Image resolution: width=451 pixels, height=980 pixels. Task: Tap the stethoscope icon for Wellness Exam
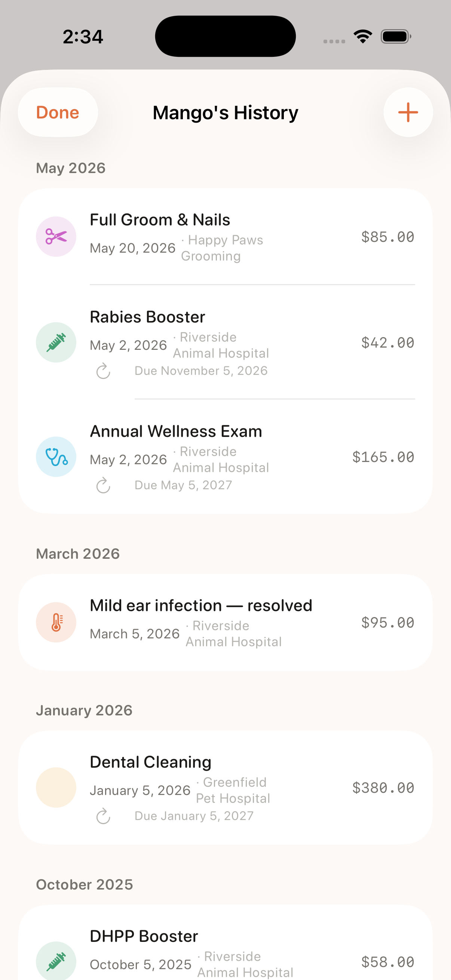click(56, 456)
